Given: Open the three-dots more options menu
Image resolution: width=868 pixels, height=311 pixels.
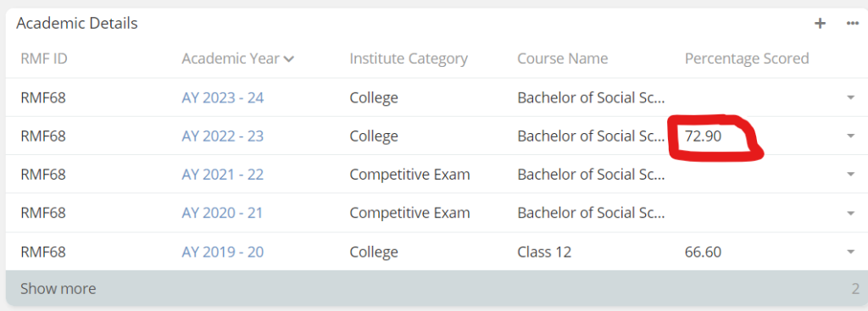Looking at the screenshot, I should click(x=853, y=23).
